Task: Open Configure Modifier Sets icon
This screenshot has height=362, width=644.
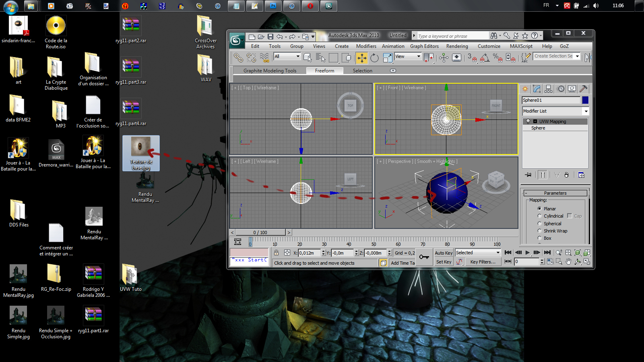Action: click(581, 175)
